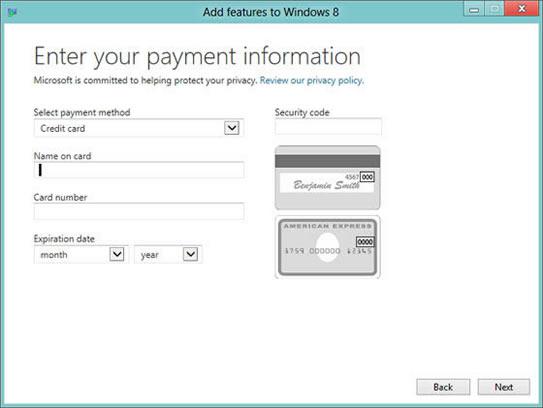
Task: Expand the expiration year dropdown
Action: click(190, 255)
